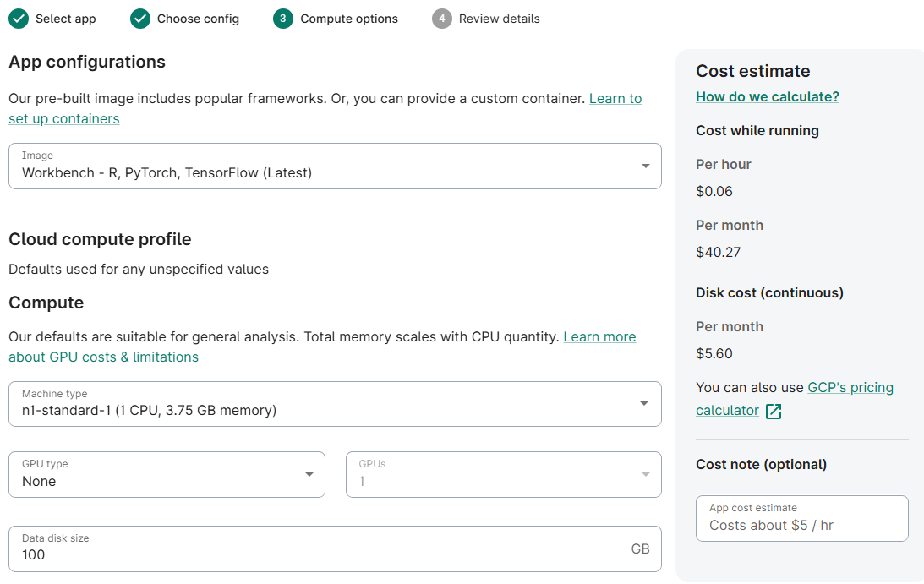Expand the GPU type selector set to None

[x=167, y=474]
